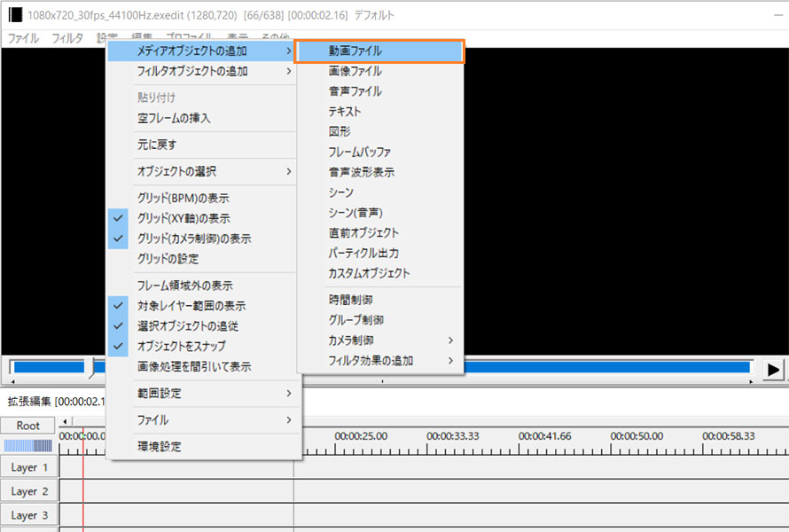The image size is (789, 532).
Task: Step seek bar forward with right arrow
Action: 751,381
